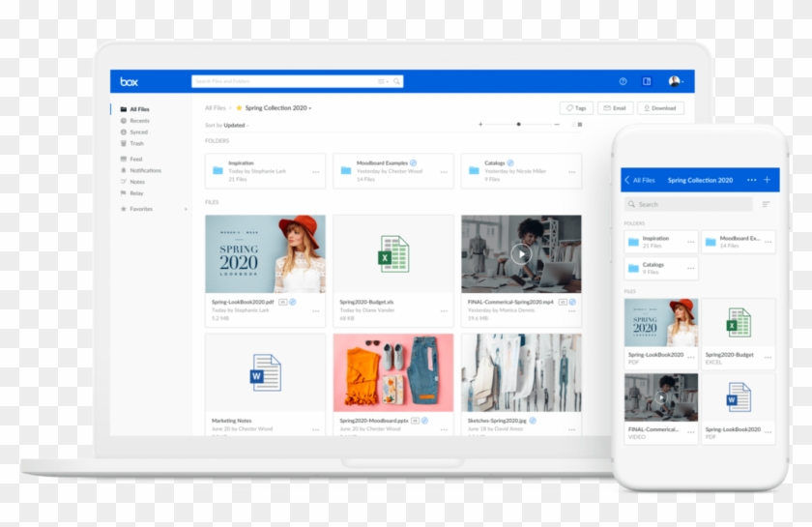Open more options for Sketches-Spring2020.jpg

(571, 429)
